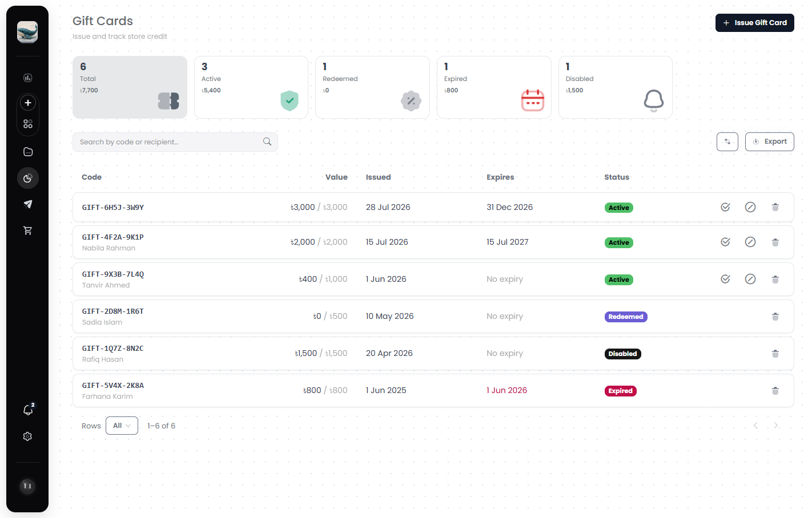Filter by the Redeemed gift cards card
Image resolution: width=812 pixels, height=518 pixels.
372,87
